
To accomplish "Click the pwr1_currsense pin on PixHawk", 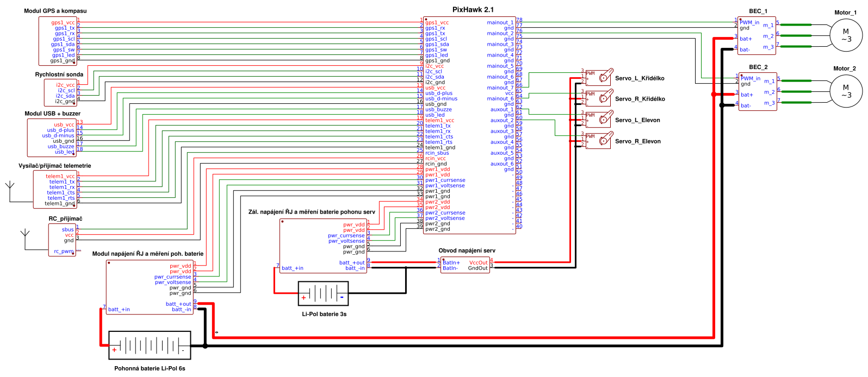I will point(445,180).
